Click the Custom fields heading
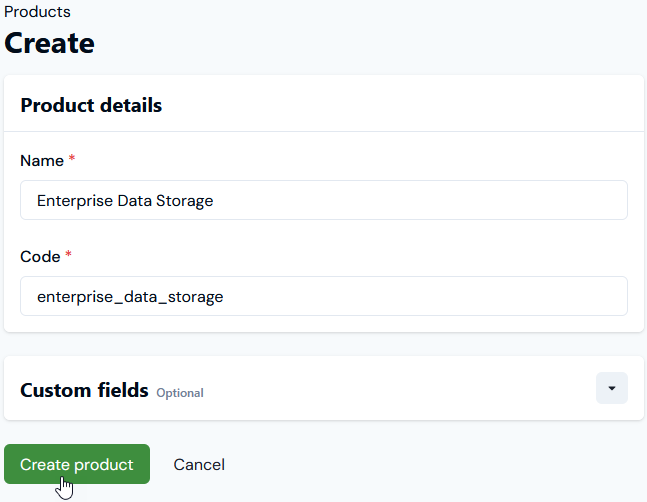The image size is (647, 502). tap(84, 390)
